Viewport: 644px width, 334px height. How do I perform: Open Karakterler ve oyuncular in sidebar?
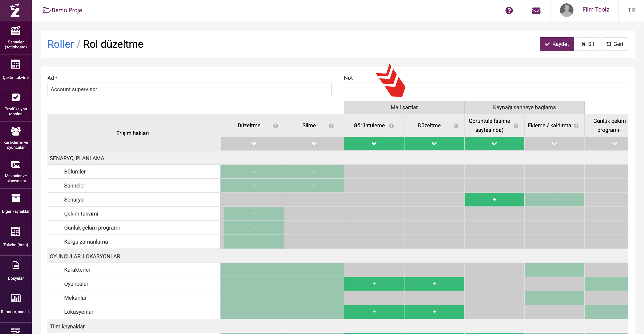tap(16, 138)
